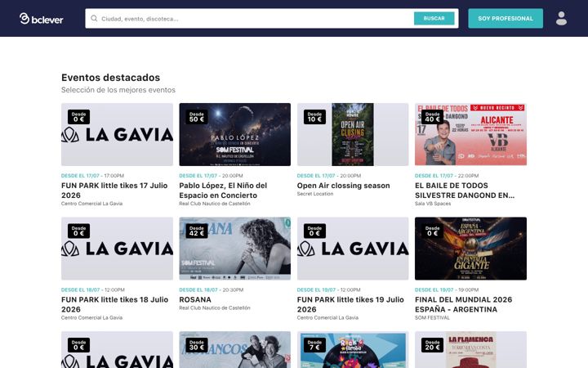
Task: Select title FINAL DEL MUNDIAL 2026 ESPAÑA - ARGENTINA
Action: [464, 304]
